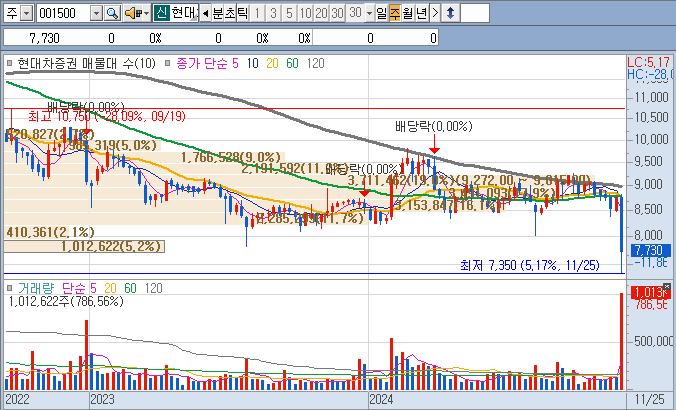The image size is (676, 410).
Task: Switch to 년 yearly chart
Action: pyautogui.click(x=421, y=13)
